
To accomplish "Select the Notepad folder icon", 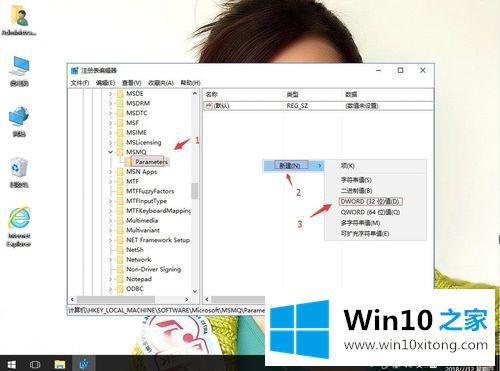I will [120, 279].
